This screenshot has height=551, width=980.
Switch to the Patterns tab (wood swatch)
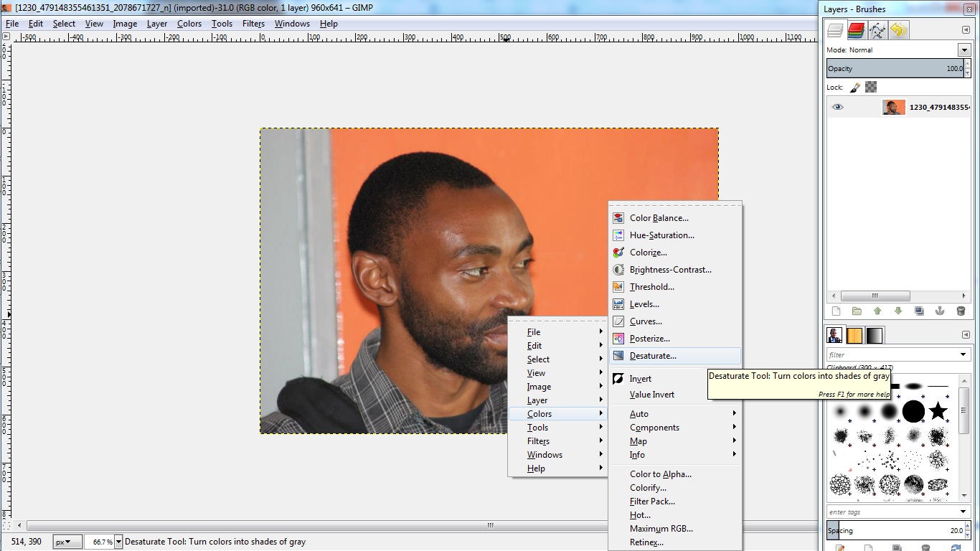pos(854,335)
